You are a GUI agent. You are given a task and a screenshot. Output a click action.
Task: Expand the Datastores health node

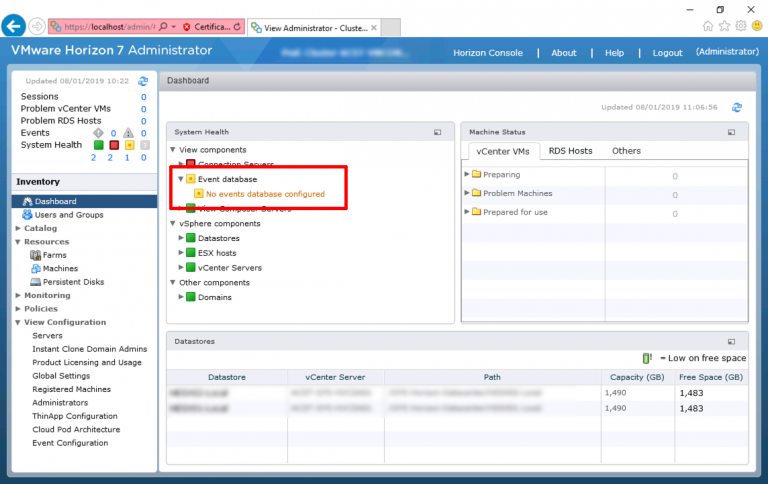[x=181, y=238]
